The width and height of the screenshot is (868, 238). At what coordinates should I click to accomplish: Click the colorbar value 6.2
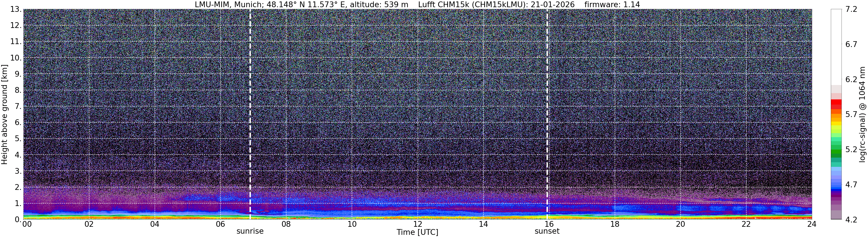pos(851,80)
